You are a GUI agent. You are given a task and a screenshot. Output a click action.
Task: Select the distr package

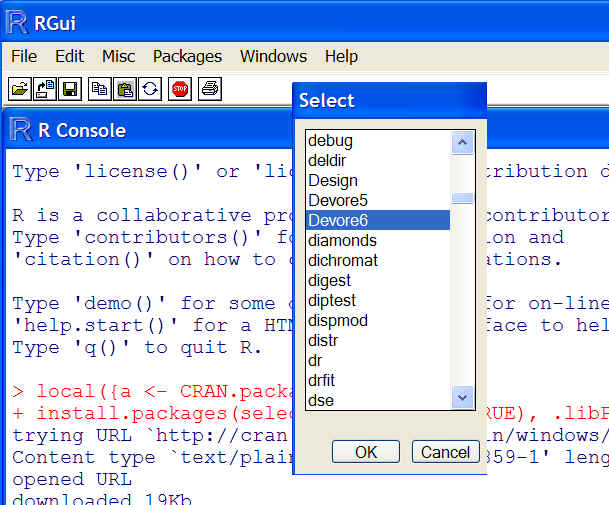pyautogui.click(x=378, y=340)
